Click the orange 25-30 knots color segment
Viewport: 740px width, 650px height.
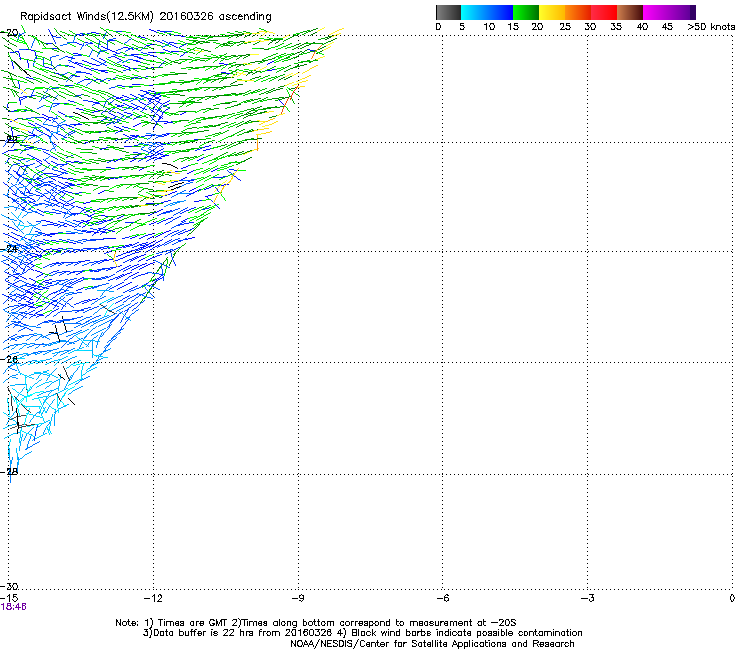pyautogui.click(x=578, y=12)
